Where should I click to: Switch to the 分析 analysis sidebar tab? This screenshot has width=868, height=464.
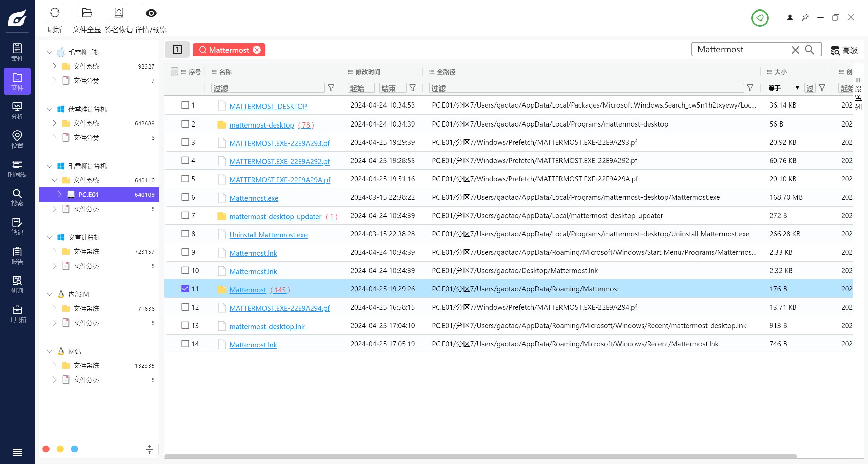[17, 111]
